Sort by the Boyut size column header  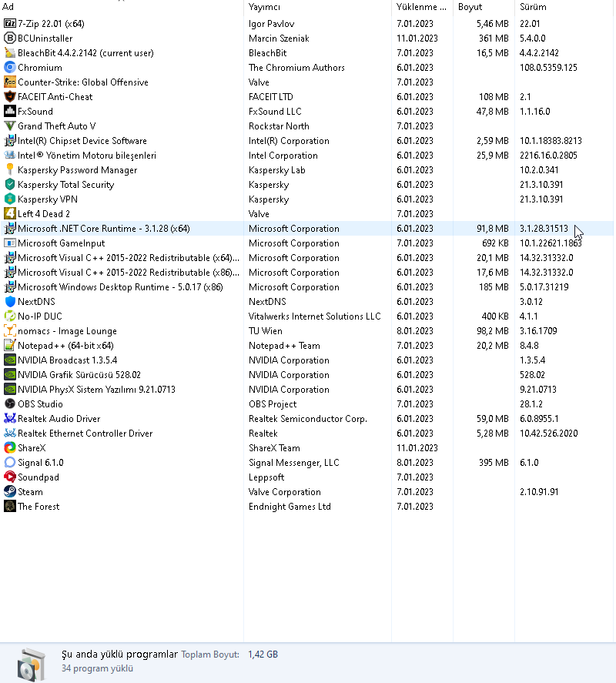tap(484, 6)
